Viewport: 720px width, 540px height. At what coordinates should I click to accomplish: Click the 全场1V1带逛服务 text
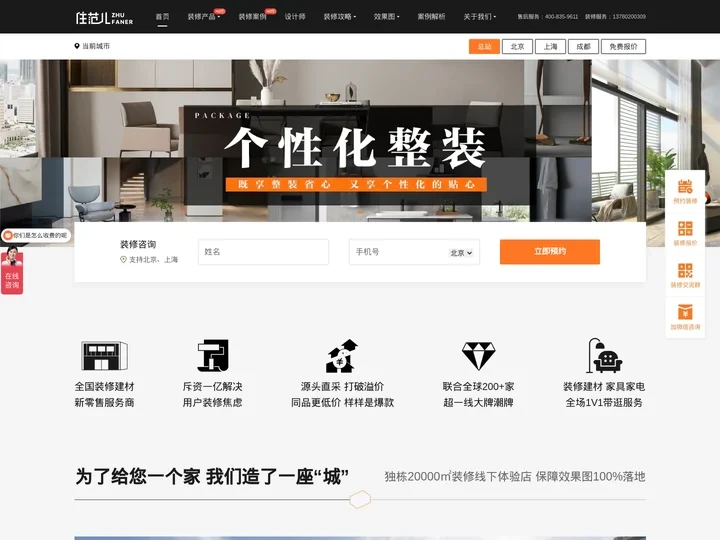(x=604, y=403)
